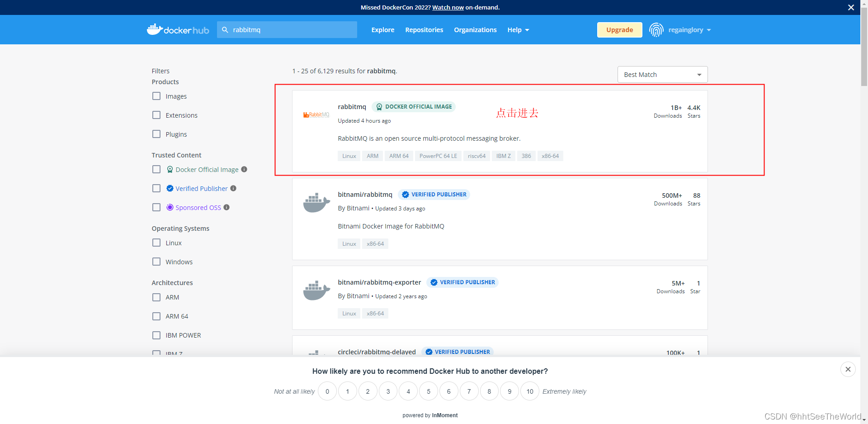
Task: Open the Best Match sort dropdown
Action: point(662,75)
